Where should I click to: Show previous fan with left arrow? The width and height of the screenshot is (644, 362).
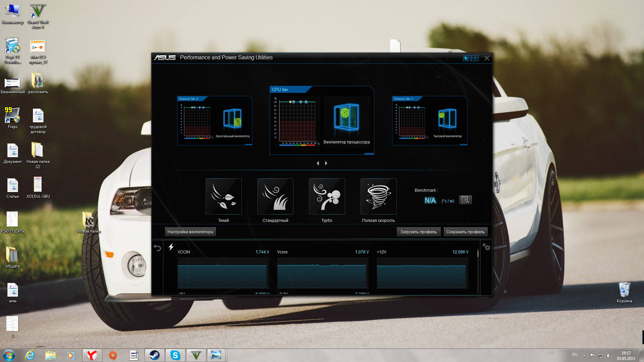click(x=318, y=163)
